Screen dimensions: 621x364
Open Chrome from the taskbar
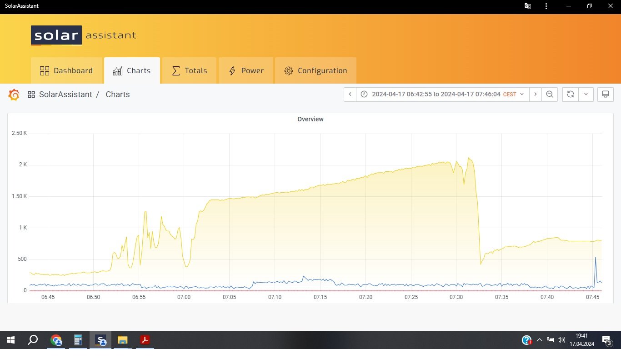(x=56, y=340)
